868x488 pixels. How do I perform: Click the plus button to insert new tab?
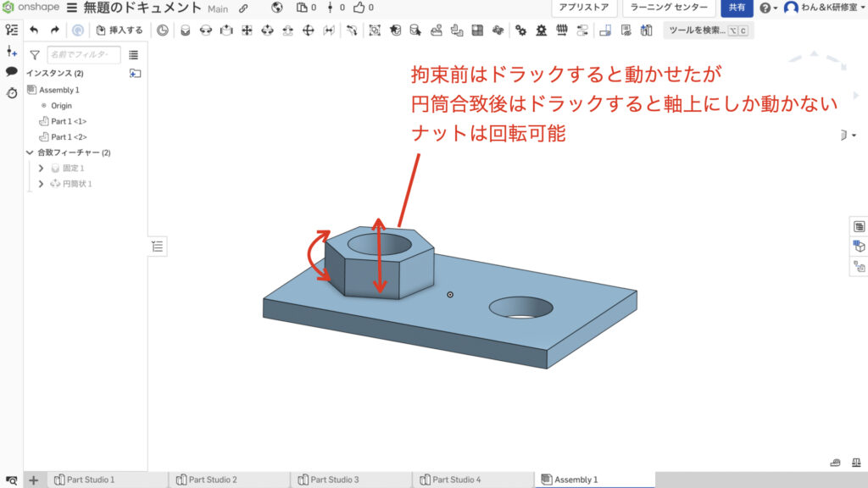tap(34, 480)
